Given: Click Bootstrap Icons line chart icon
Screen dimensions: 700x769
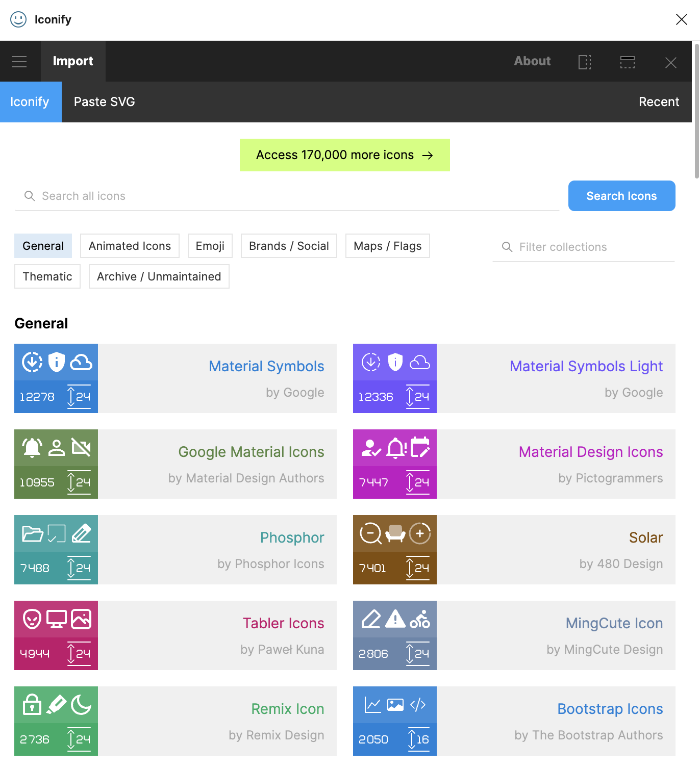Looking at the screenshot, I should tap(372, 705).
